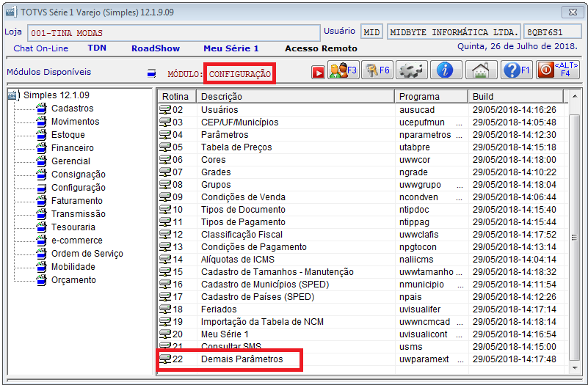
Task: Click the routine icon for row 04 Parâmetros
Action: point(165,135)
